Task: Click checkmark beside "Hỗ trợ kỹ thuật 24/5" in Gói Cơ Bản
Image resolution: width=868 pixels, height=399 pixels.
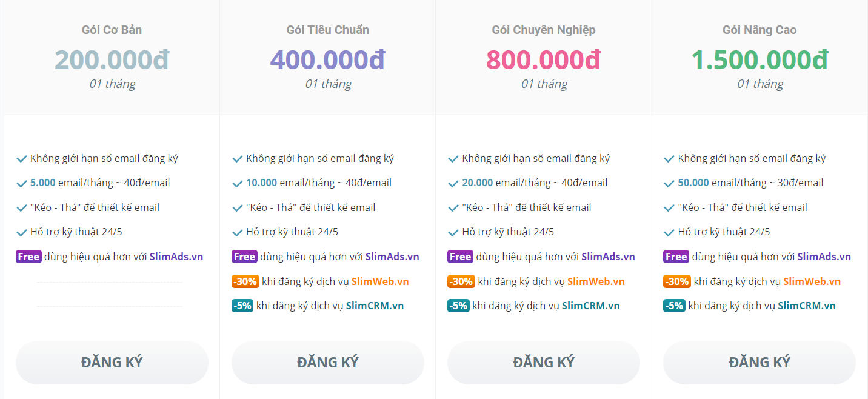Action: coord(21,231)
